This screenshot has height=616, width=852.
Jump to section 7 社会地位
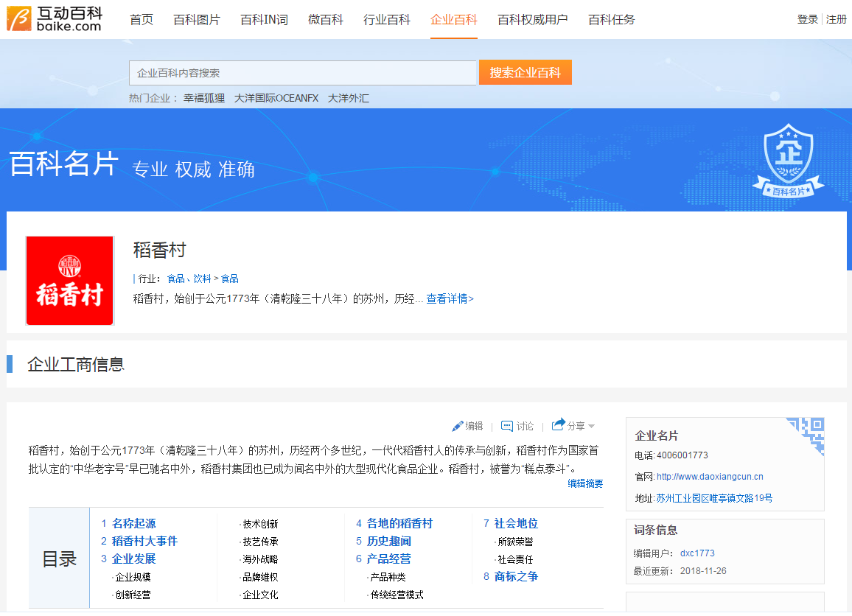coord(516,524)
